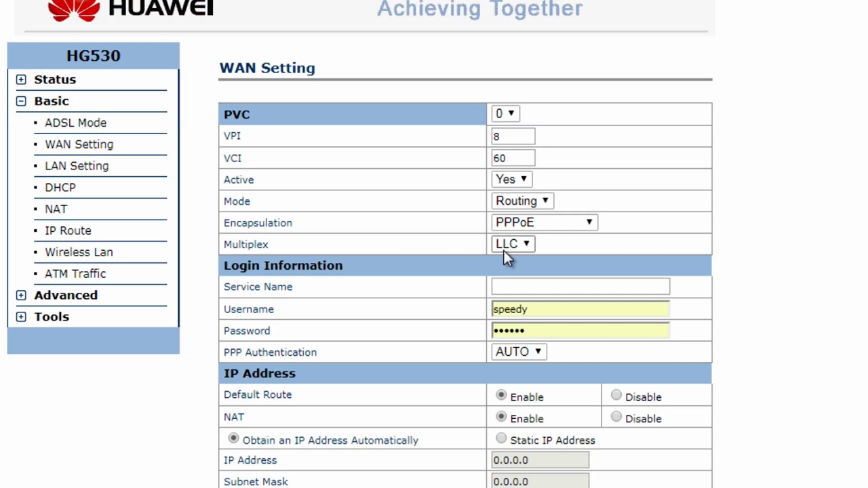Viewport: 868px width, 488px height.
Task: Click the Subnet Mask 0.0.0.0 field
Action: click(x=540, y=481)
